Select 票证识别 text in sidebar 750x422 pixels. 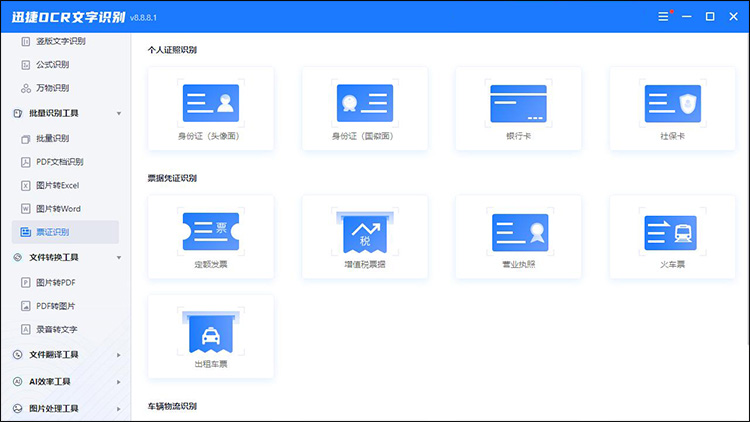click(53, 233)
